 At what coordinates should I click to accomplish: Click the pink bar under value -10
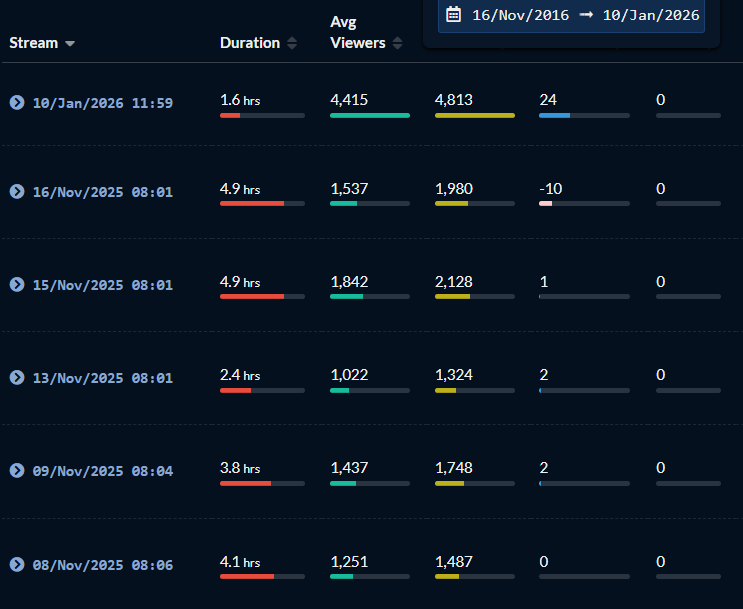545,204
